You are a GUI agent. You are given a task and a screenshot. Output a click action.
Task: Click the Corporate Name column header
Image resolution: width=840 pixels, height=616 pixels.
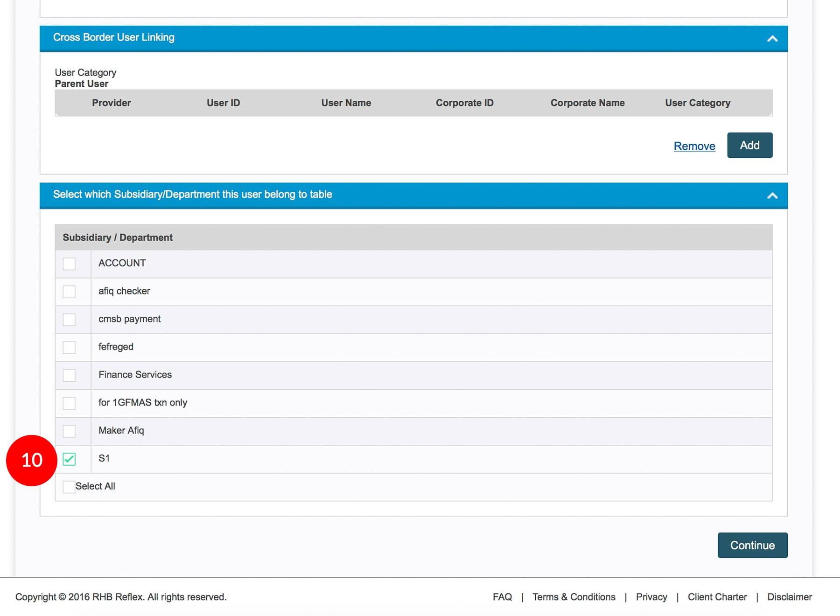pos(587,103)
